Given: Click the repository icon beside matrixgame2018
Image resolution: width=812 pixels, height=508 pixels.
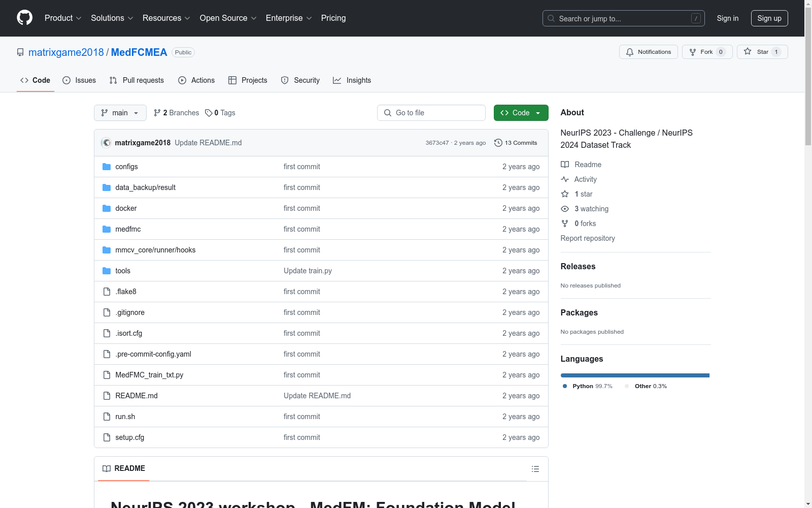Looking at the screenshot, I should tap(20, 52).
